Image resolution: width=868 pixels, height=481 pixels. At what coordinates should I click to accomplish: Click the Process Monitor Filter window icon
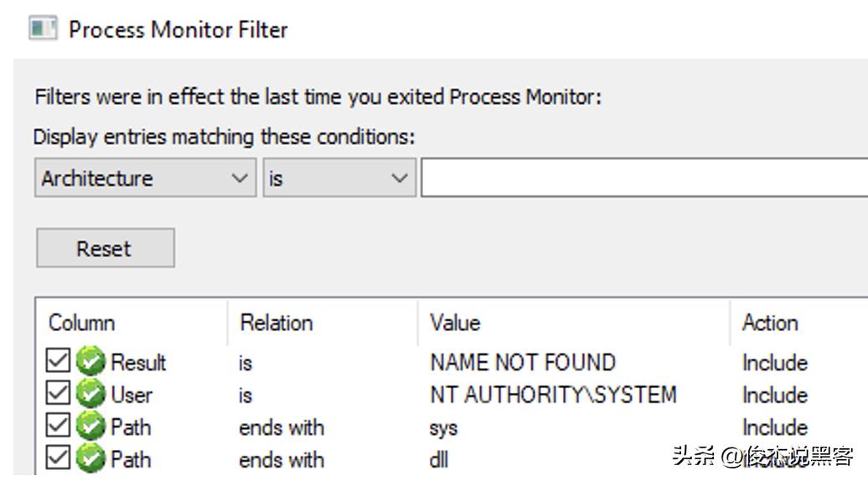[42, 29]
